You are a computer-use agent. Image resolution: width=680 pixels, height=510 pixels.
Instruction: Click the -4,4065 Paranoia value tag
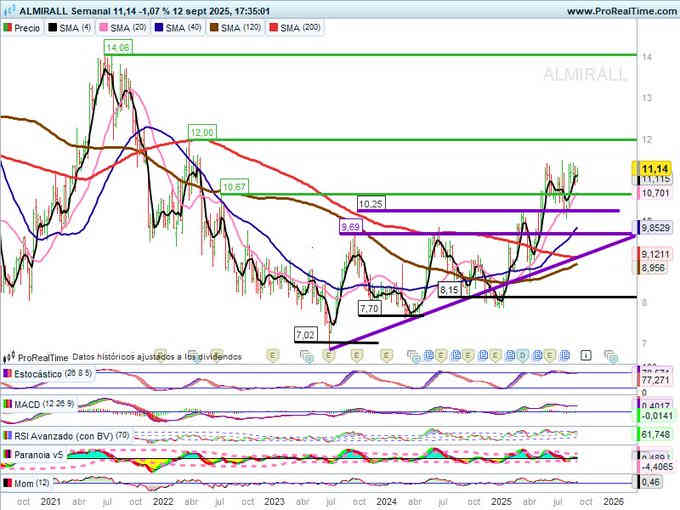click(655, 467)
